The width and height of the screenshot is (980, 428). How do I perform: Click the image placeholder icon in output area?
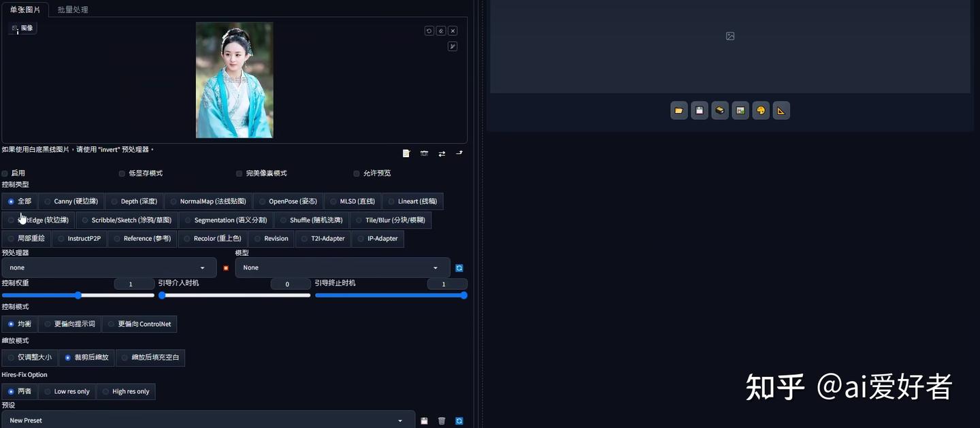[730, 36]
